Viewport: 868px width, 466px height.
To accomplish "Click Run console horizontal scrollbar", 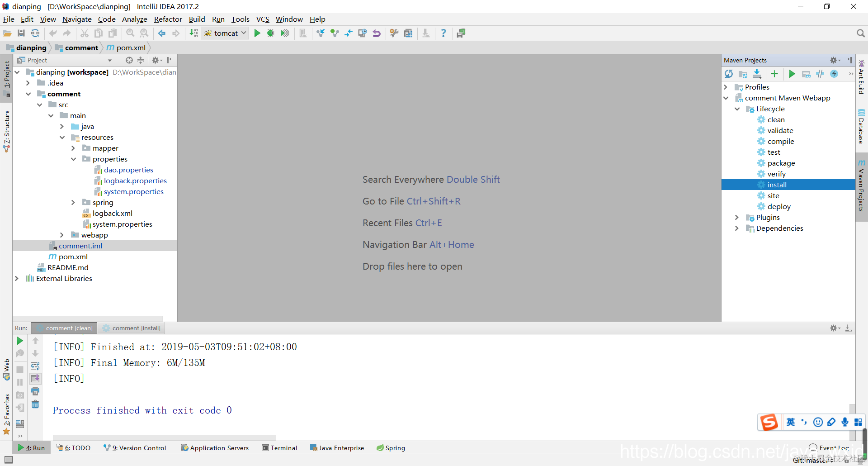I will pyautogui.click(x=165, y=437).
